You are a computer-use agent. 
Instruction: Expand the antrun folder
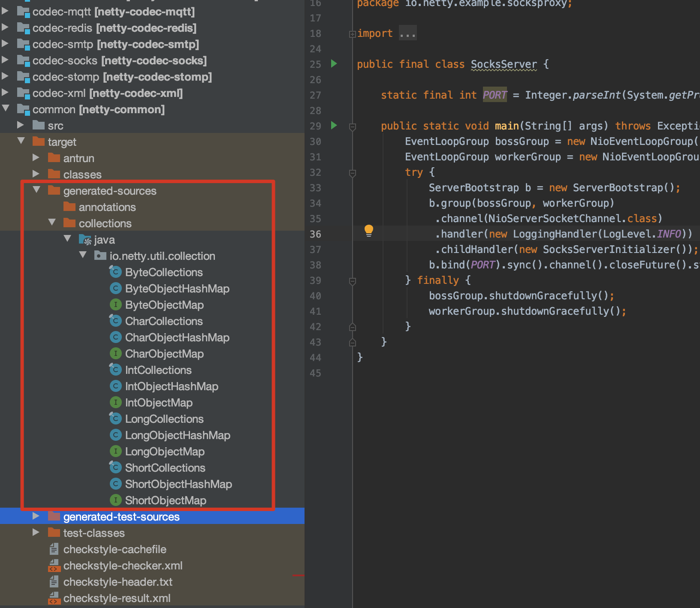coord(36,157)
